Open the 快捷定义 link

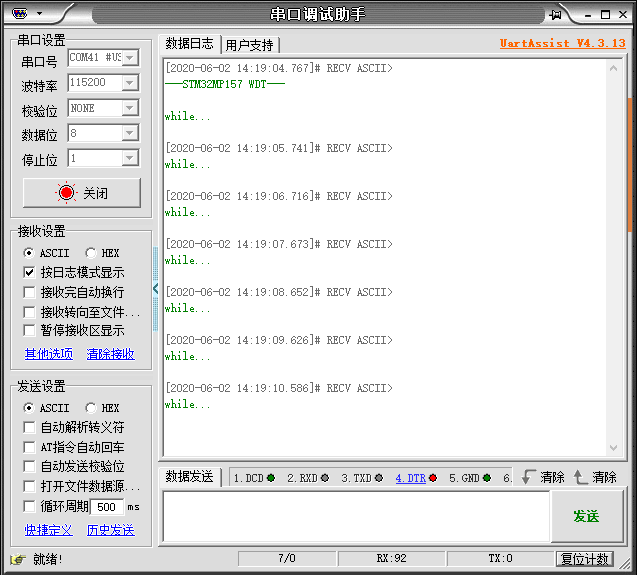(x=49, y=530)
